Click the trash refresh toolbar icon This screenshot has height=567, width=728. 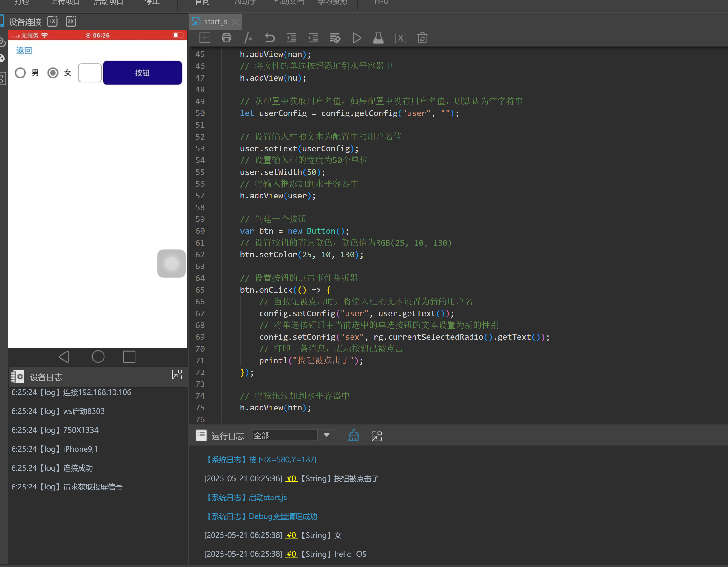[422, 38]
